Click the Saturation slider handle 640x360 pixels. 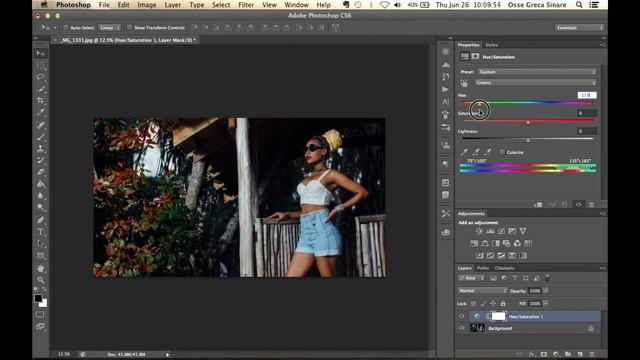[x=528, y=122]
